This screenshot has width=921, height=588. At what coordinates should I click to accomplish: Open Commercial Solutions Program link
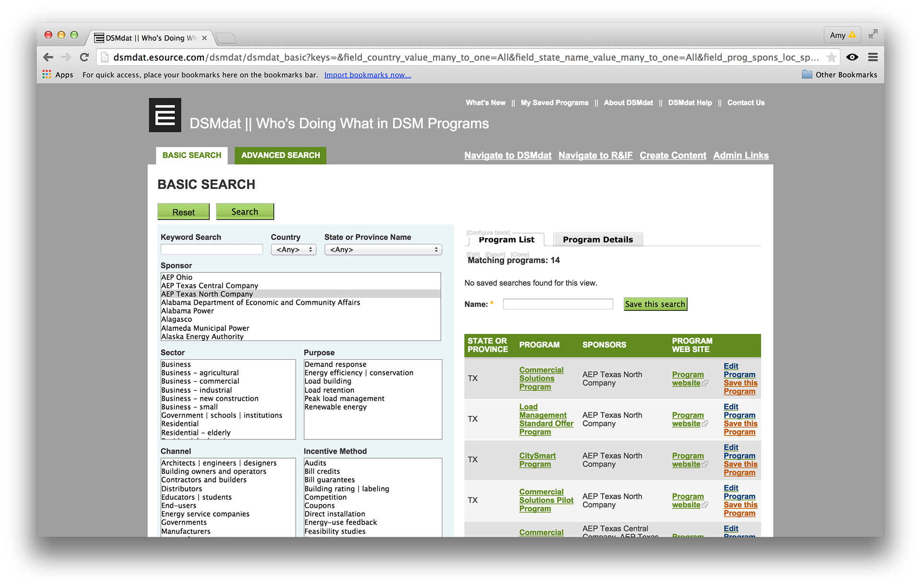pos(541,378)
